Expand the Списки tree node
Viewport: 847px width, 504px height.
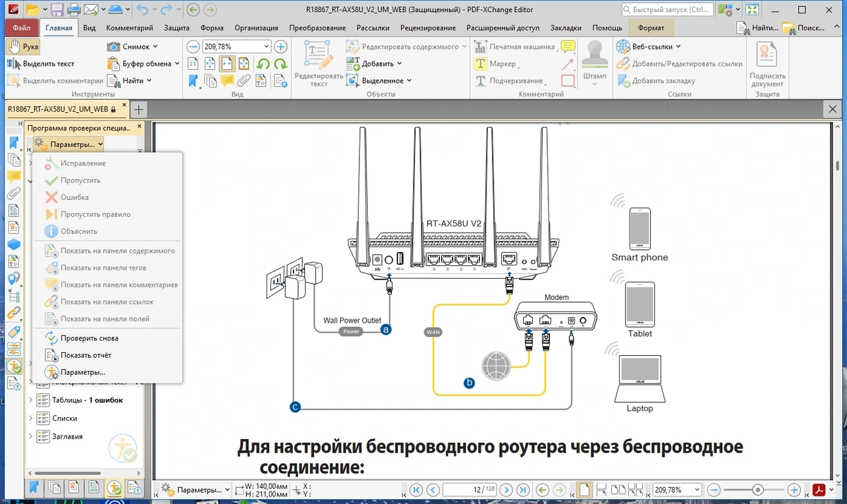click(x=30, y=419)
